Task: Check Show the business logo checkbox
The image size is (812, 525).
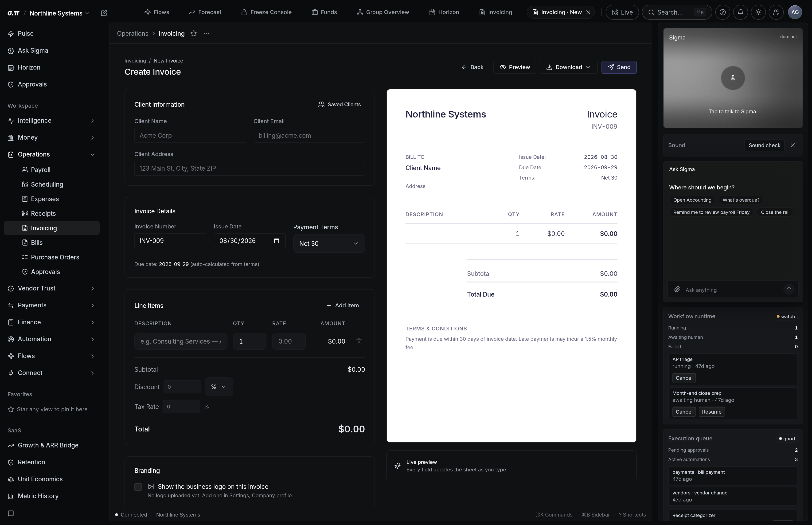Action: click(138, 487)
